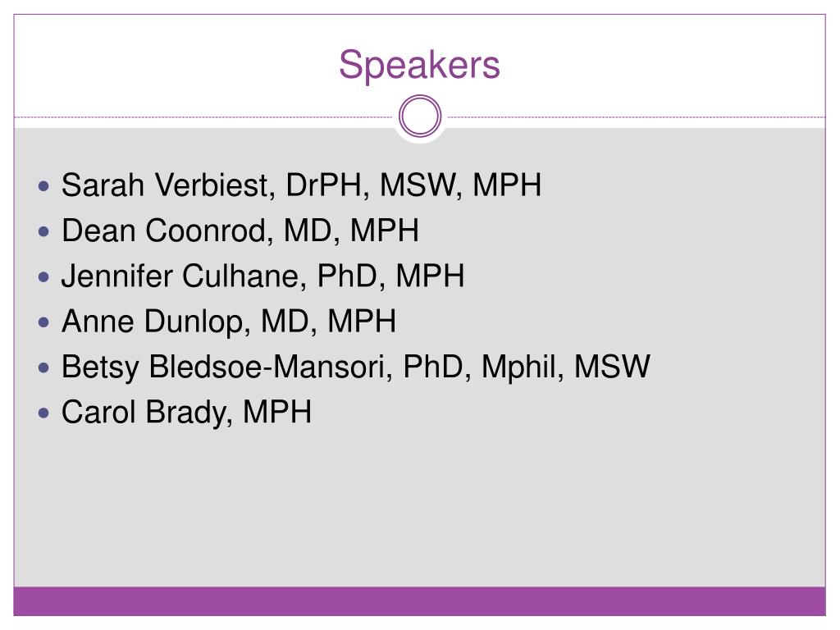Select the Carol Brady, MPH line
This screenshot has width=840, height=630.
tap(186, 413)
